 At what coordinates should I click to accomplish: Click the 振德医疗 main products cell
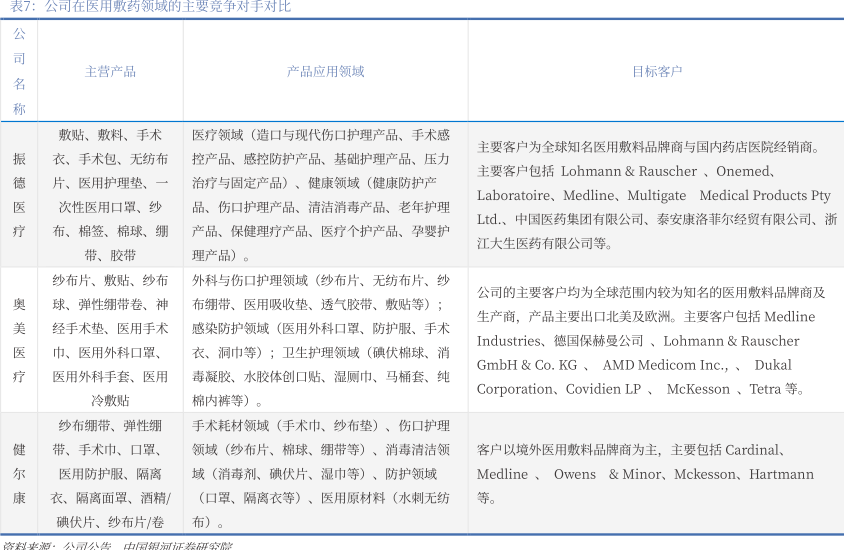pyautogui.click(x=110, y=195)
